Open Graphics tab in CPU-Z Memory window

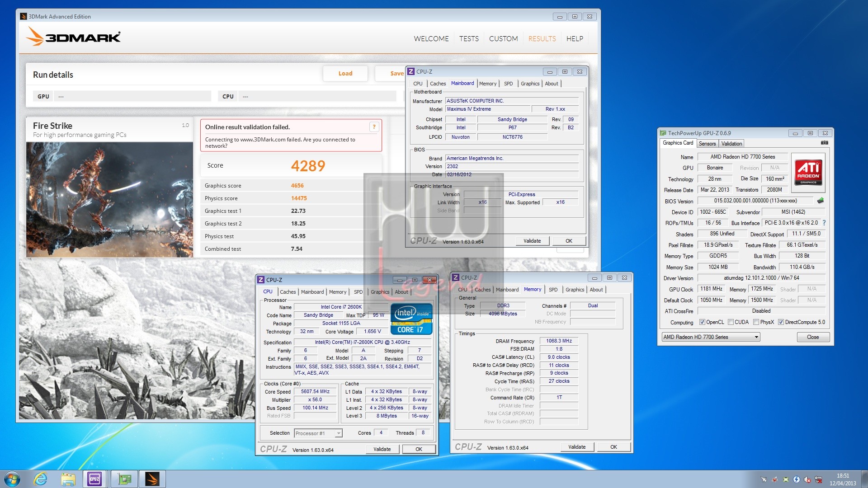pos(575,290)
